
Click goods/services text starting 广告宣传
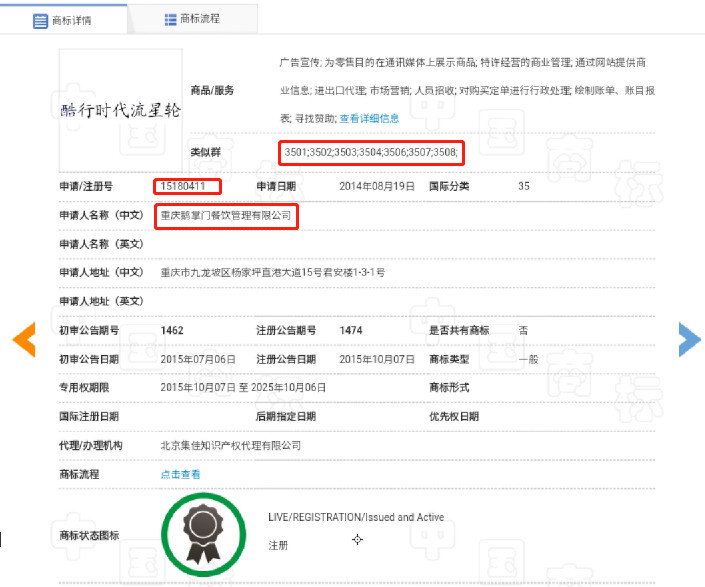coord(467,90)
